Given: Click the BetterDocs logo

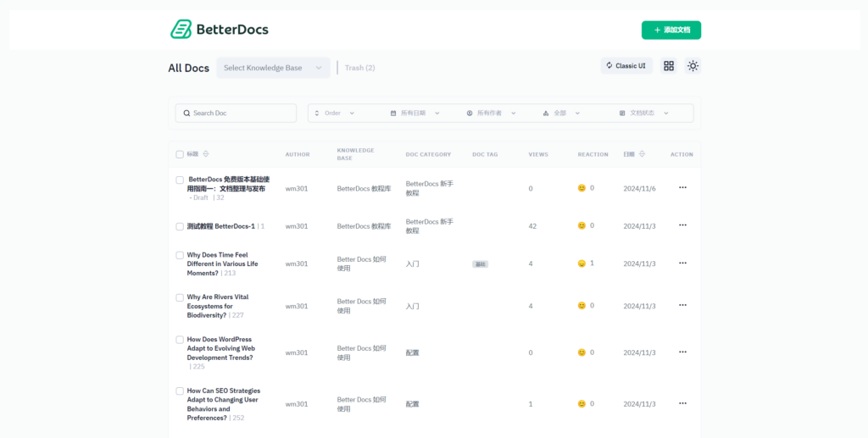Looking at the screenshot, I should click(x=220, y=30).
